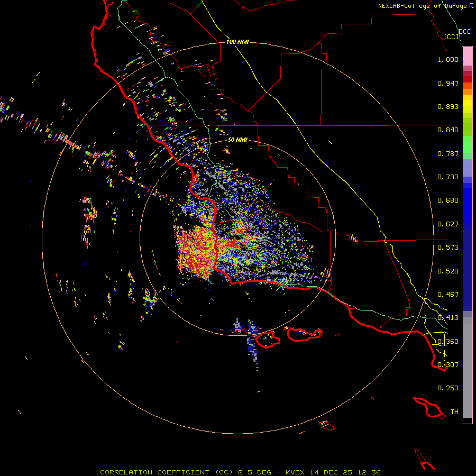
Task: Select the gray legend swatch beside 0.307
Action: click(x=467, y=368)
